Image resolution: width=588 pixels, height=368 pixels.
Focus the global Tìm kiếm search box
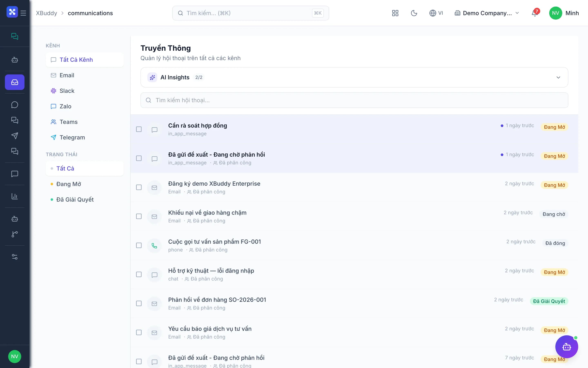click(x=251, y=13)
